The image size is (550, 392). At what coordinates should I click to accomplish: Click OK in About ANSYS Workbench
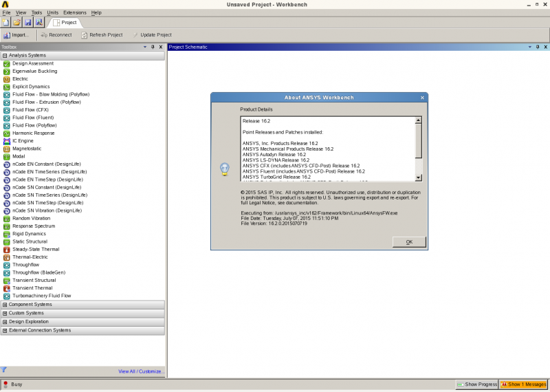(x=409, y=242)
